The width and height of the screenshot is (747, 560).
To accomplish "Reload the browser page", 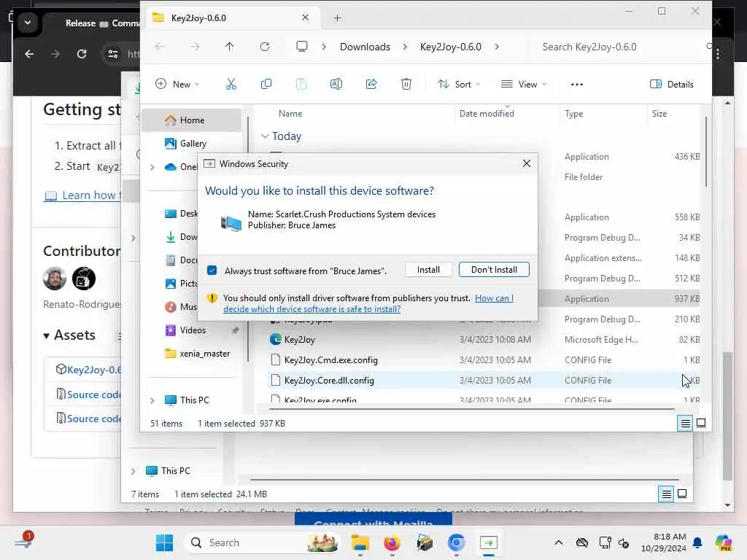I will (82, 54).
